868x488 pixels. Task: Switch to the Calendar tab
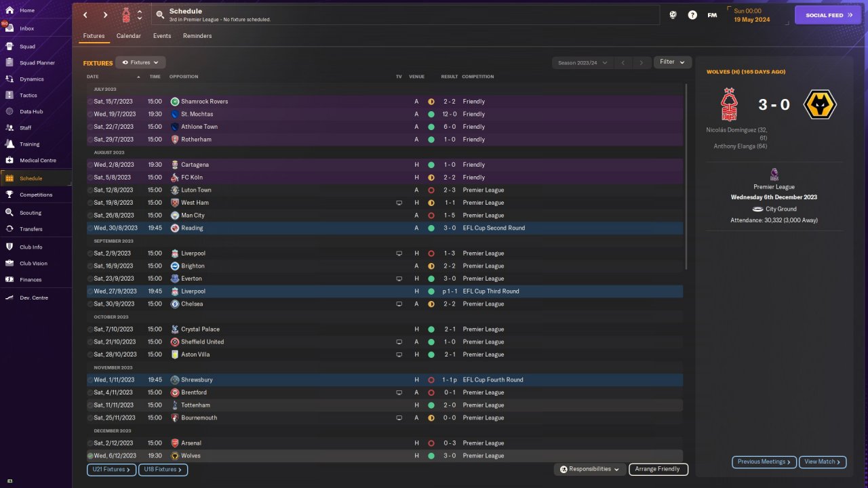(129, 36)
